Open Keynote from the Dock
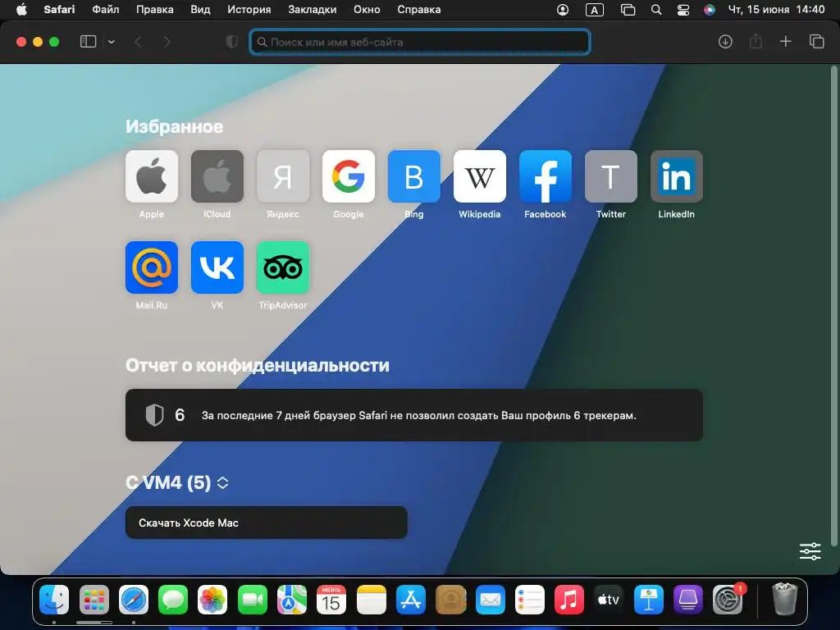Screen dimensions: 840x630 coord(648,600)
